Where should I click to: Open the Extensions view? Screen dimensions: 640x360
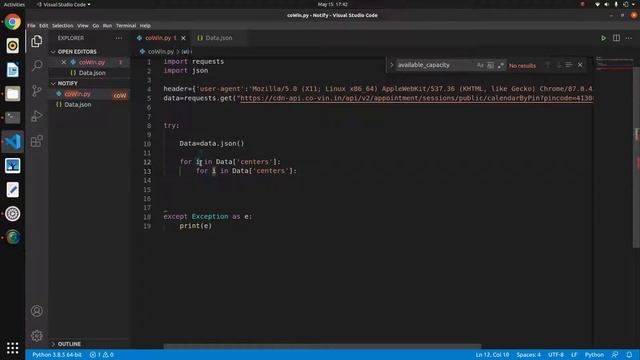point(37,141)
